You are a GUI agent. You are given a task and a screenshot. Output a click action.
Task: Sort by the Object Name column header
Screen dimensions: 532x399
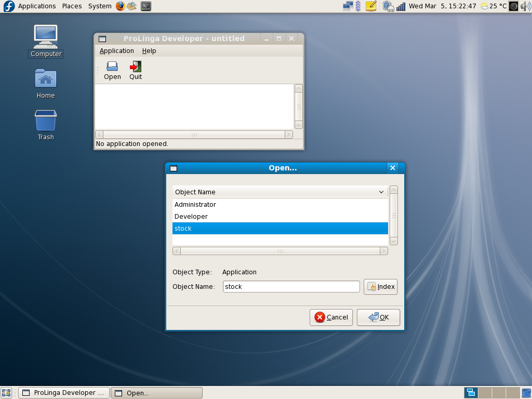(280, 192)
